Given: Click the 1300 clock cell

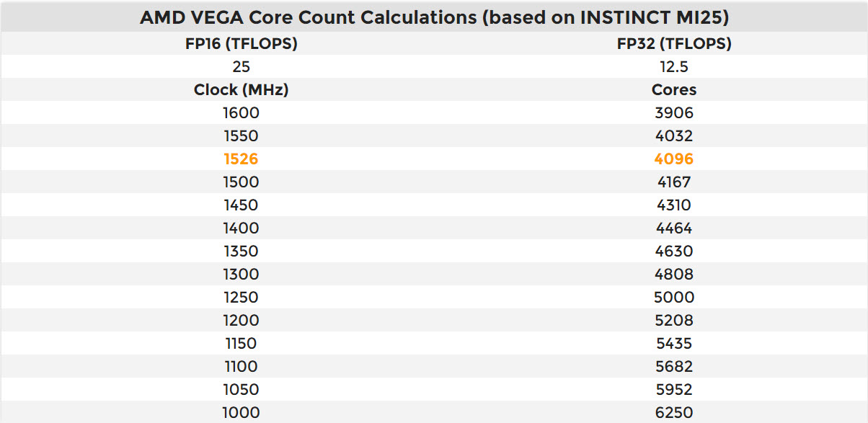Looking at the screenshot, I should (241, 275).
